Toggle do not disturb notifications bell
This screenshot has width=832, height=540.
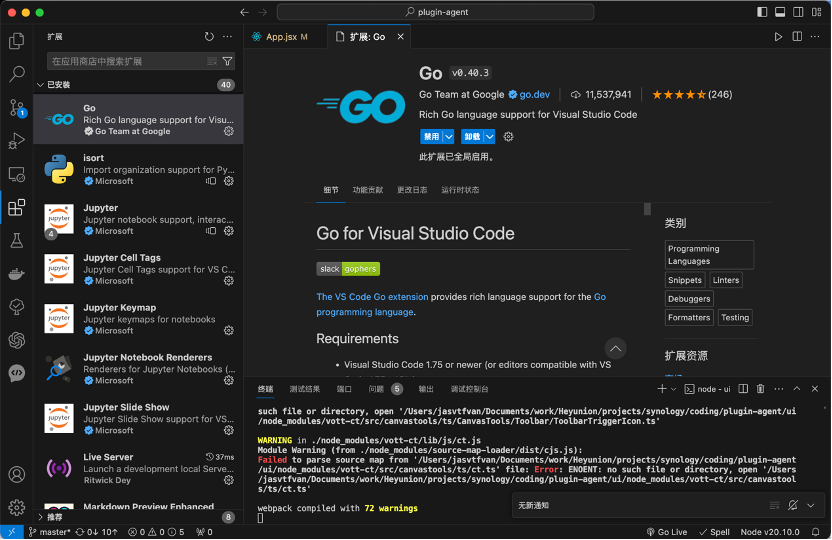coord(793,506)
